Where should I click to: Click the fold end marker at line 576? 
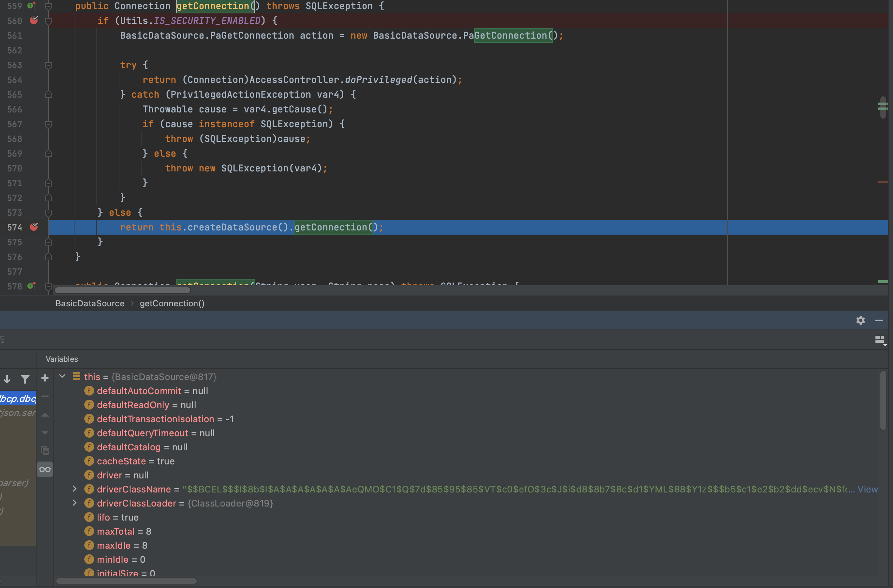(48, 257)
